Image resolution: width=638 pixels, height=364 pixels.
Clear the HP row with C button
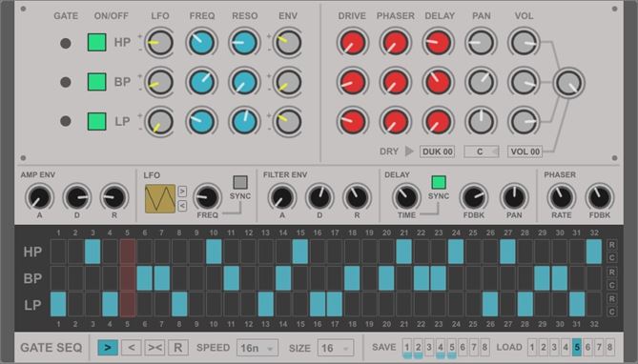[x=611, y=258]
